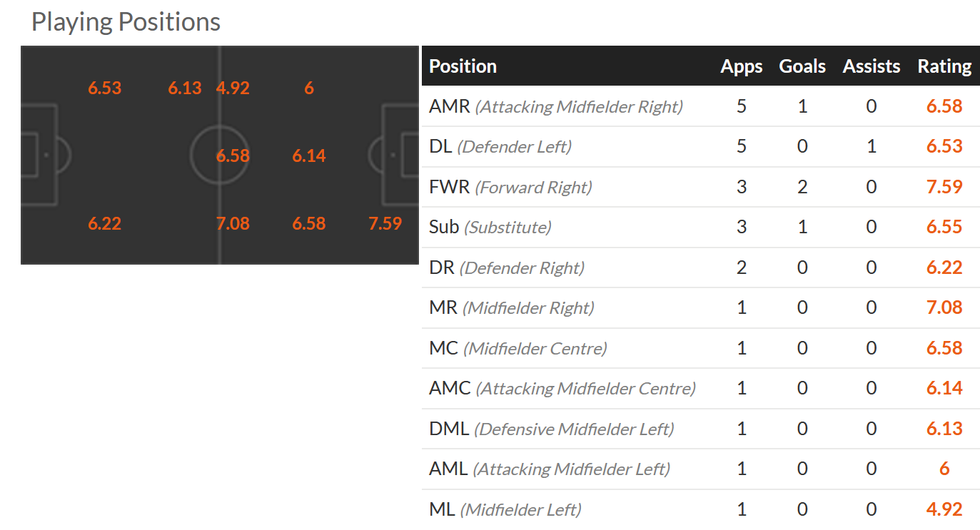Sort by the Rating column header
This screenshot has height=530, width=980.
(x=944, y=66)
